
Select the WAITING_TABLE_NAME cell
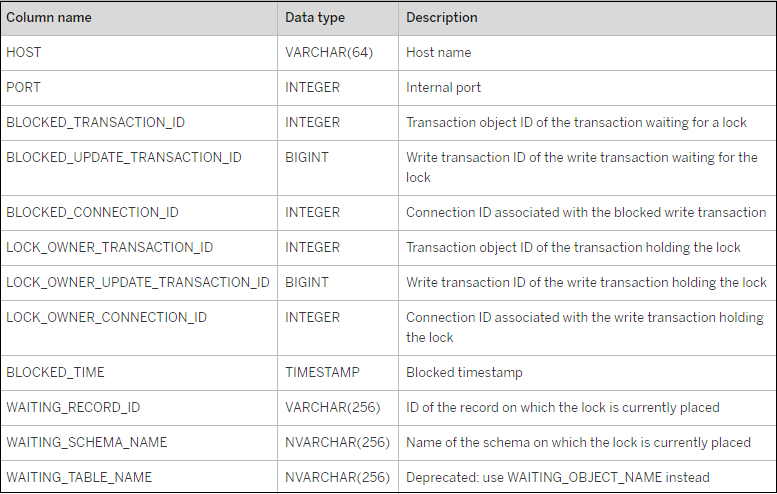tap(79, 477)
